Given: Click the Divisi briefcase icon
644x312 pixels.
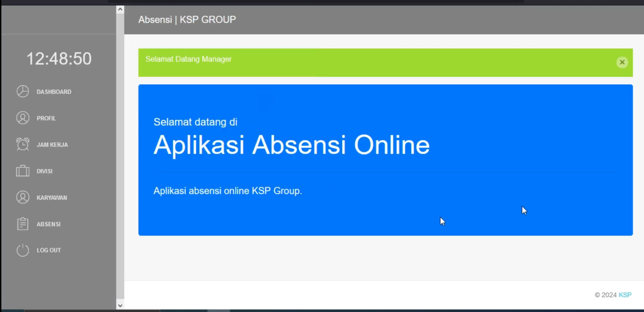Looking at the screenshot, I should click(23, 171).
